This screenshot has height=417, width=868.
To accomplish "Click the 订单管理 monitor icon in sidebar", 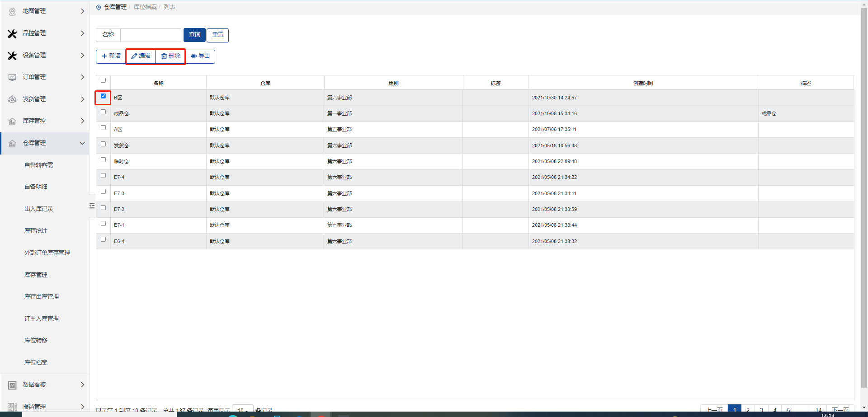I will pos(12,77).
